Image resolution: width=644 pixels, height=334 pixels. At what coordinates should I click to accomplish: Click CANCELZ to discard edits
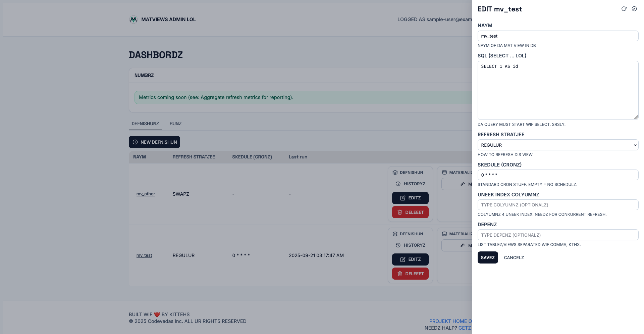pos(514,257)
